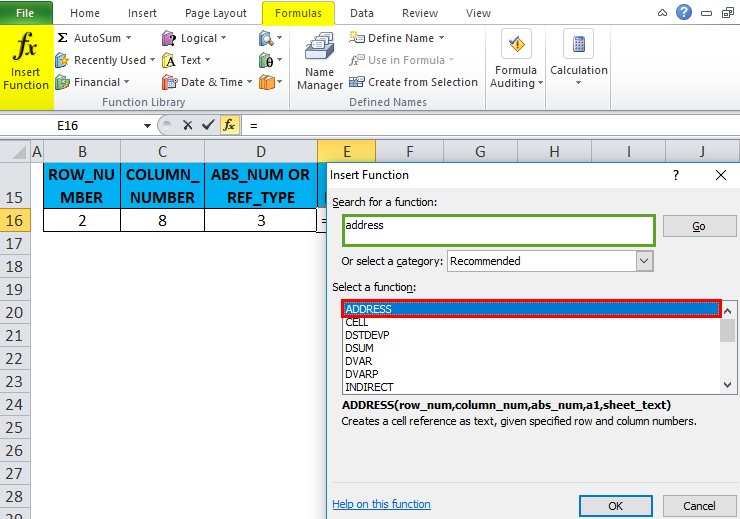740x519 pixels.
Task: Open the category dropdown showing Recommended
Action: pyautogui.click(x=644, y=261)
